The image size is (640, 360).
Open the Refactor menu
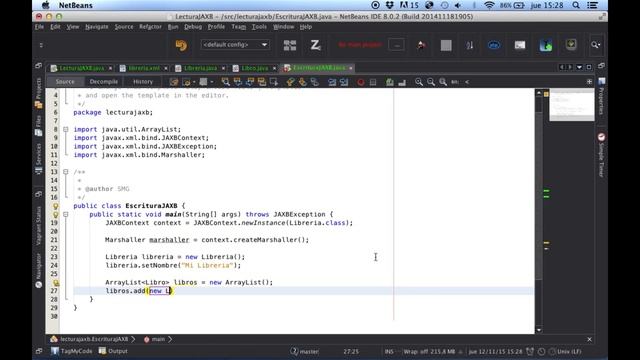[x=150, y=27]
